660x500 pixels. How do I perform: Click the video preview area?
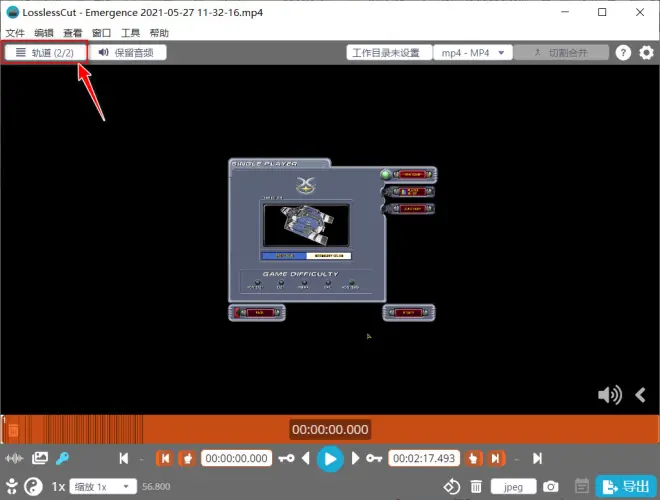pyautogui.click(x=330, y=239)
